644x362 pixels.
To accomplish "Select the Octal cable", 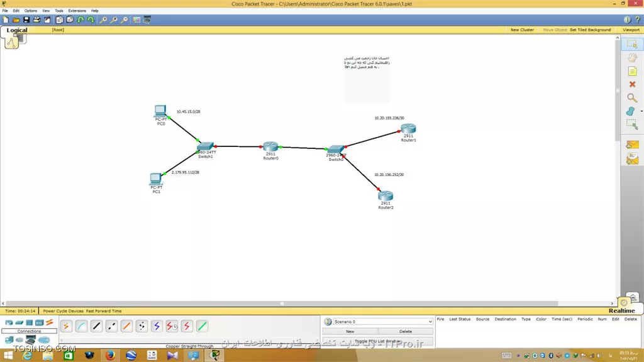I will coord(202,326).
